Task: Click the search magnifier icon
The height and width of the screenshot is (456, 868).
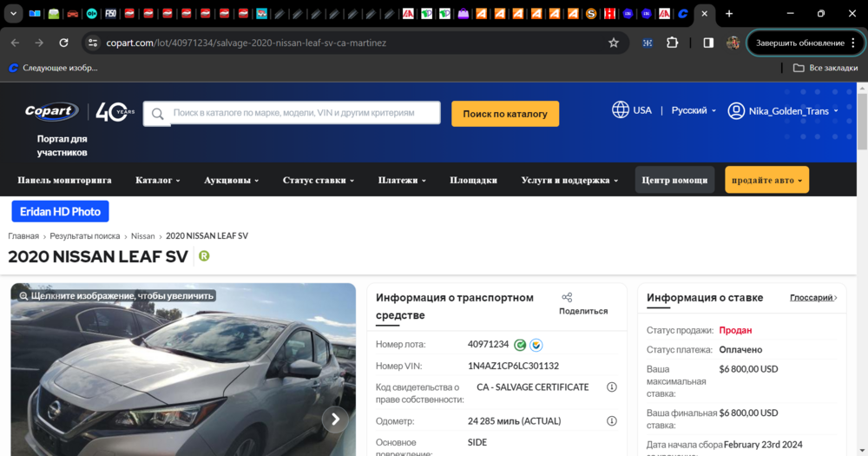Action: tap(158, 114)
